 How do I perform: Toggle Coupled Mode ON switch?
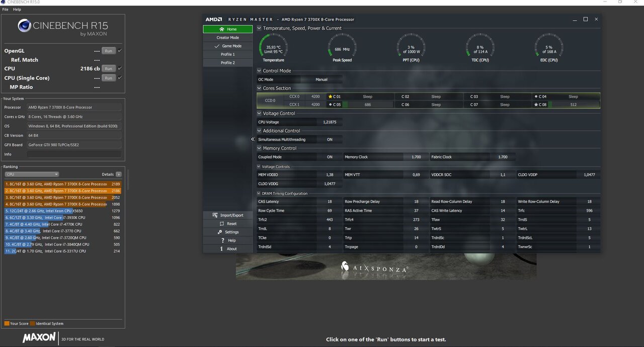330,157
